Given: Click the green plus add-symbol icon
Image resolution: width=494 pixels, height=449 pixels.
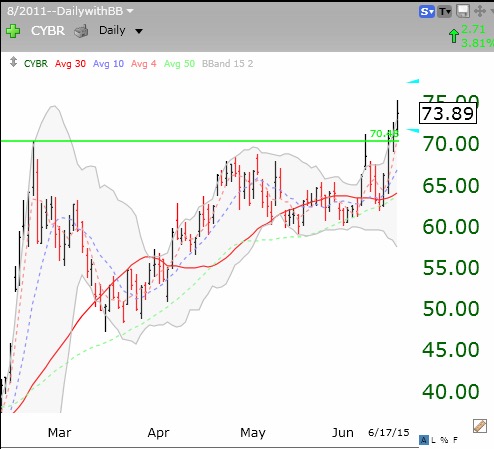Looking at the screenshot, I should [x=13, y=31].
